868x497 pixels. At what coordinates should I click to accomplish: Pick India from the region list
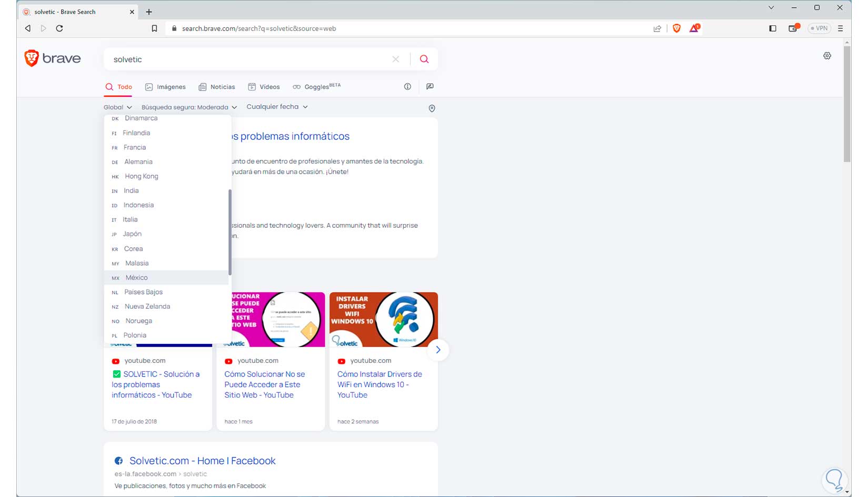click(x=167, y=191)
